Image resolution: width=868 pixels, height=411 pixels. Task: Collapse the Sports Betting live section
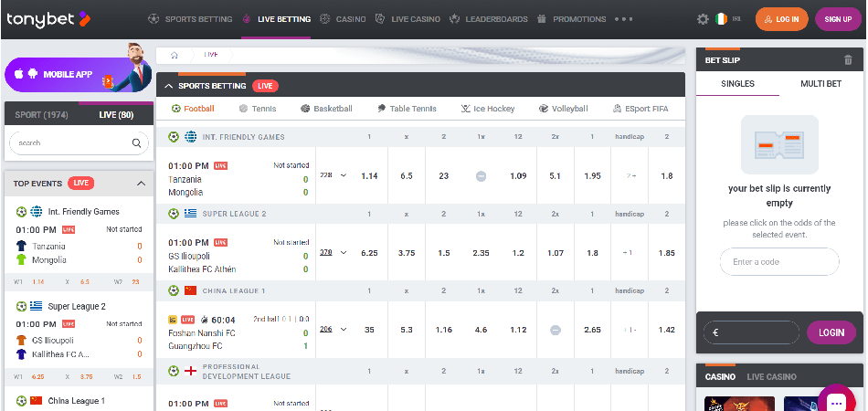tap(169, 86)
